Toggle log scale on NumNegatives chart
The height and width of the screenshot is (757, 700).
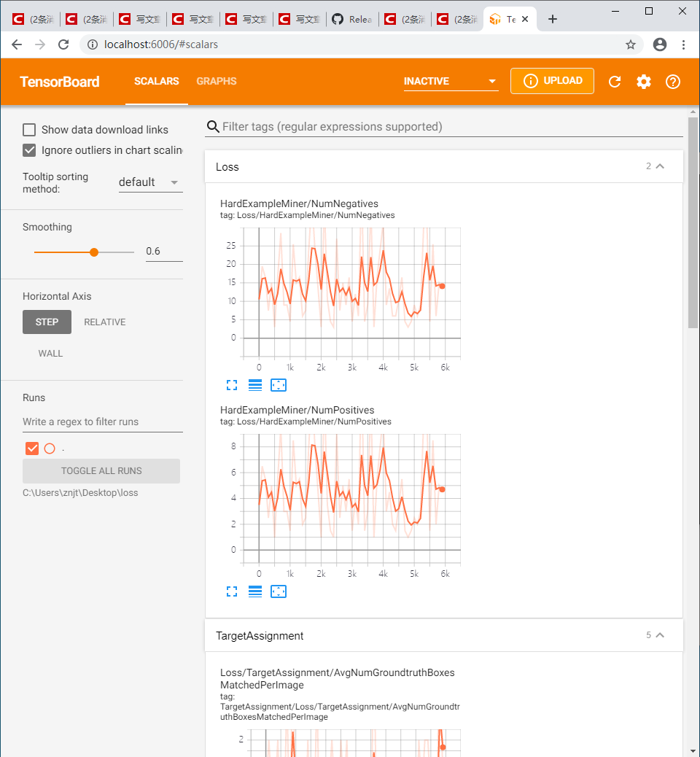click(x=254, y=384)
